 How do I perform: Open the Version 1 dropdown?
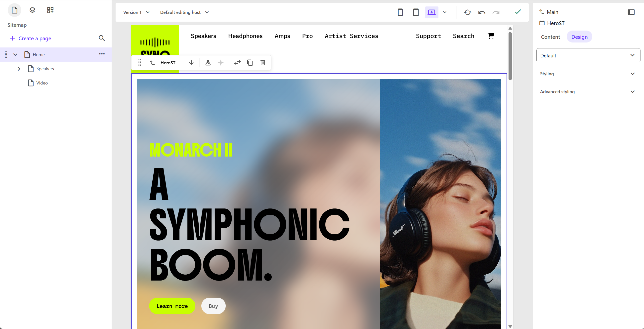pyautogui.click(x=136, y=12)
